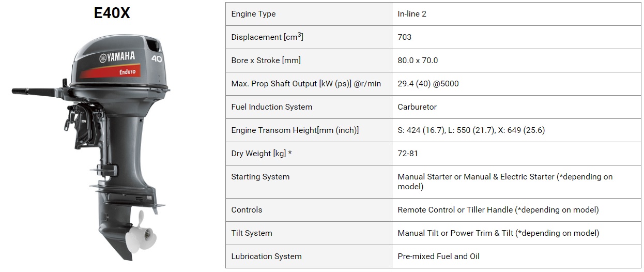Open the Yamaha outboard motor image
This screenshot has height=272, width=644.
coord(91,145)
